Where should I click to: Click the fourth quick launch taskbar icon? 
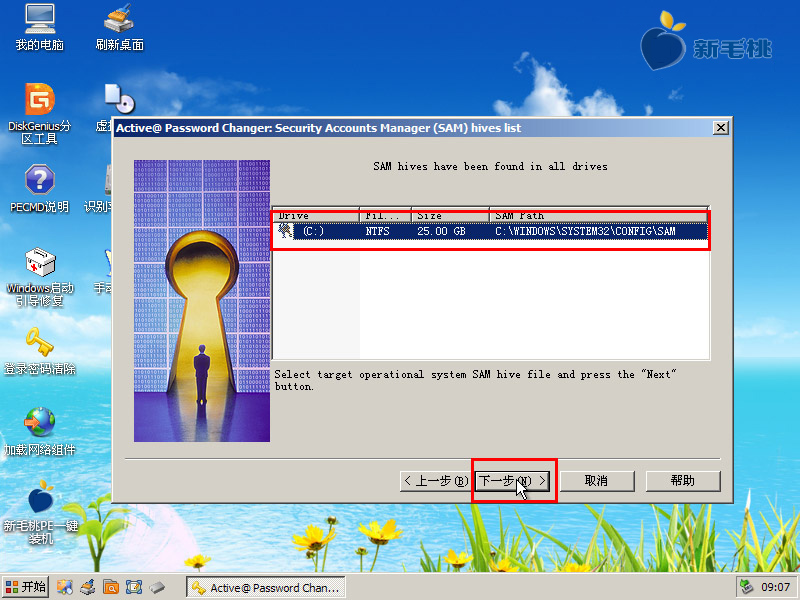(134, 587)
